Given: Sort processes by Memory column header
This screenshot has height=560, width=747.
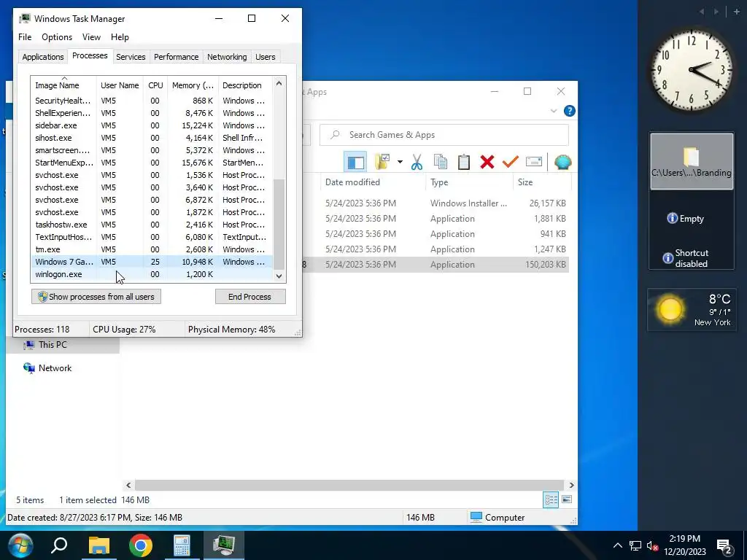Looking at the screenshot, I should coord(193,85).
